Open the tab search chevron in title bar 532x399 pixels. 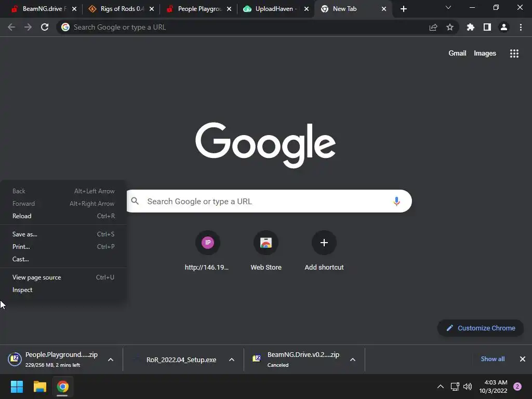pyautogui.click(x=448, y=7)
